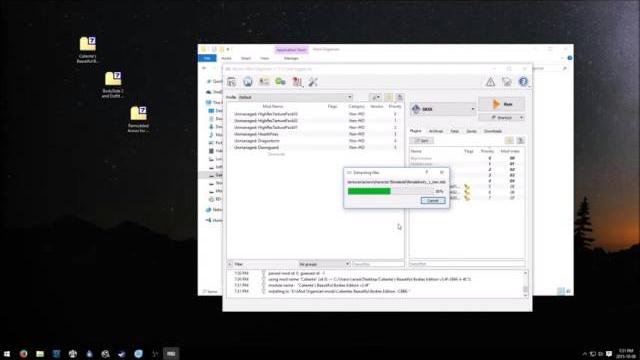Open Settings wrench-and-screwdriver icon
This screenshot has width=640, height=360.
(x=313, y=82)
